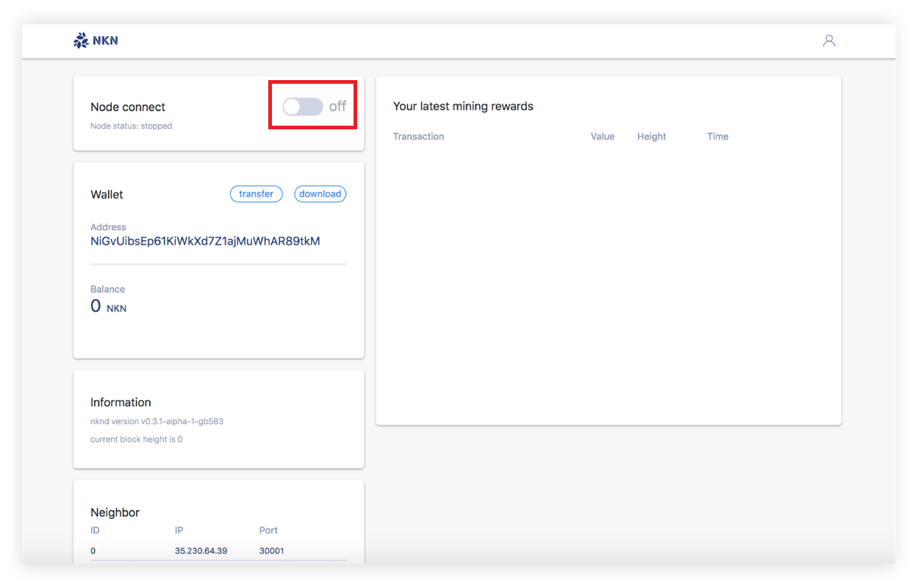This screenshot has width=918, height=588.
Task: Click the nknd version text
Action: (162, 422)
